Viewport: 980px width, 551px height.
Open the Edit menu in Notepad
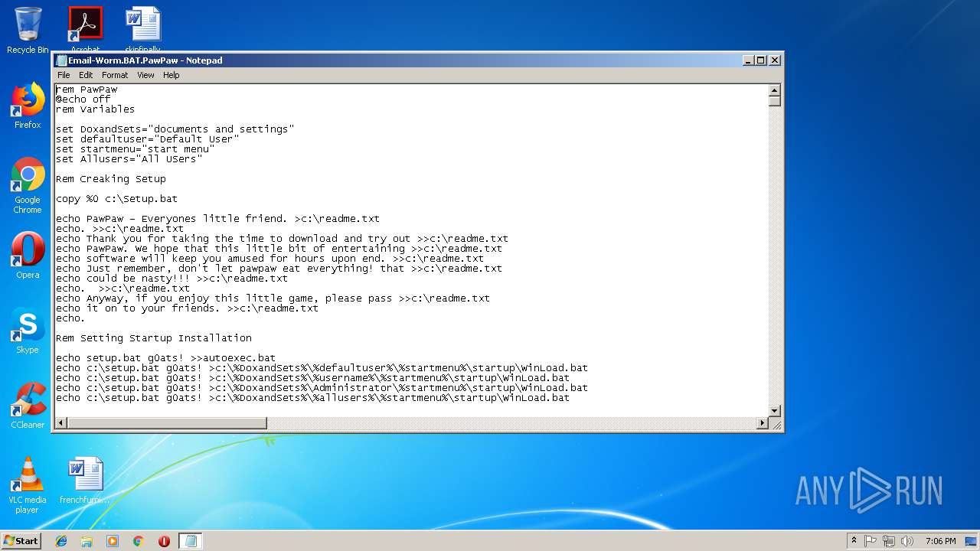(x=86, y=75)
